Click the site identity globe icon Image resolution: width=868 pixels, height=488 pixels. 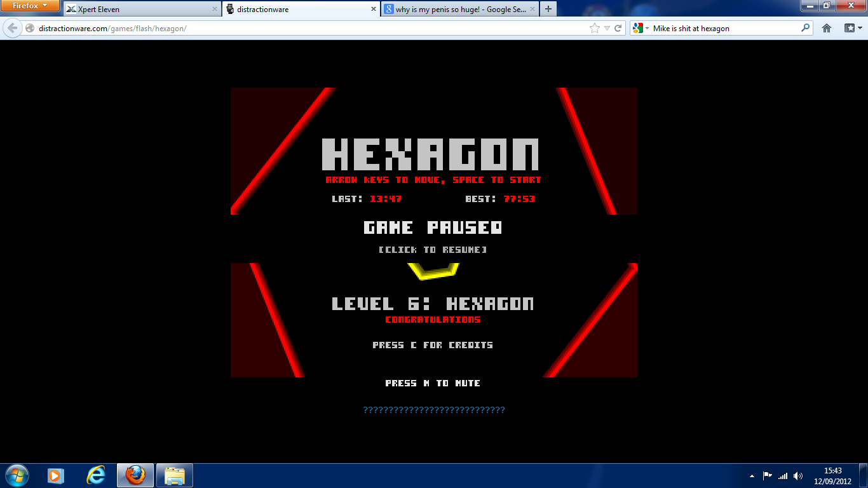(x=30, y=29)
